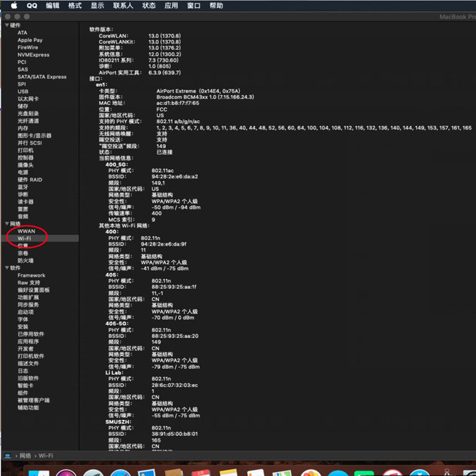Select Apple Pay in the sidebar
Screen dimensions: 476x476
[30, 40]
